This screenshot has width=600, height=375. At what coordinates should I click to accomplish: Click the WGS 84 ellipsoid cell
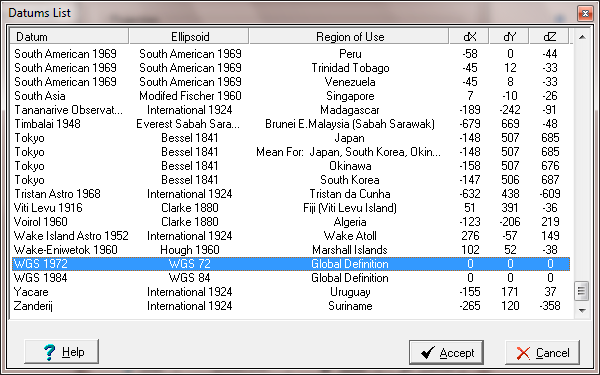point(189,278)
